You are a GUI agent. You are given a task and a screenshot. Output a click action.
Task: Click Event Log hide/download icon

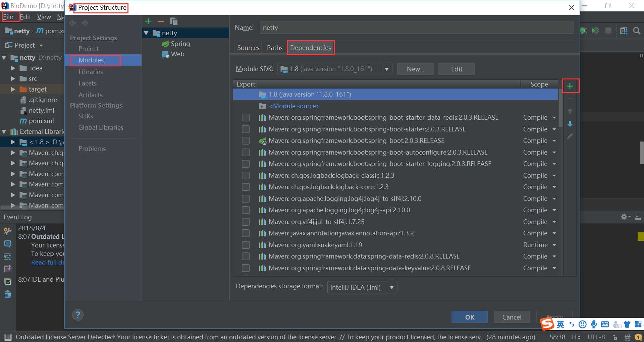(638, 217)
